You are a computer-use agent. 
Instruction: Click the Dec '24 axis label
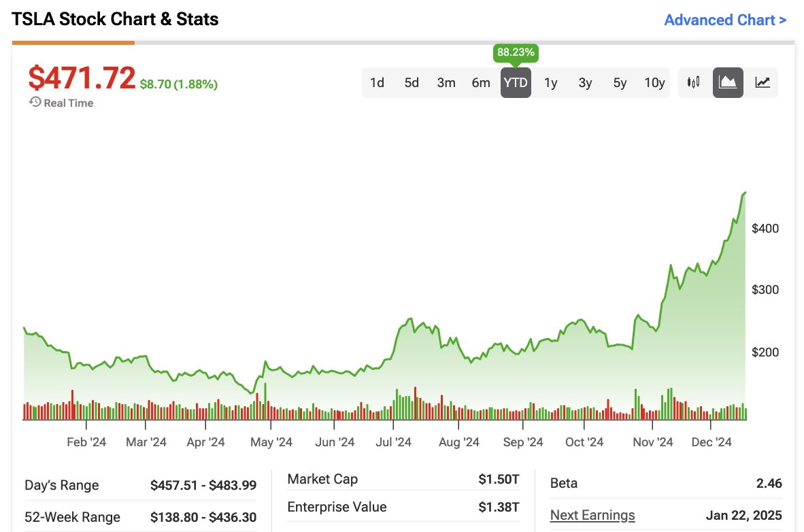711,442
